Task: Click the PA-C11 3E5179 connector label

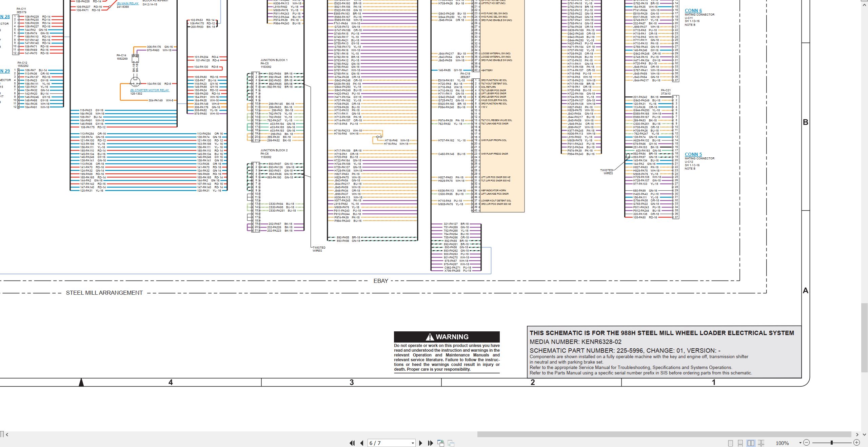Action: point(21,11)
